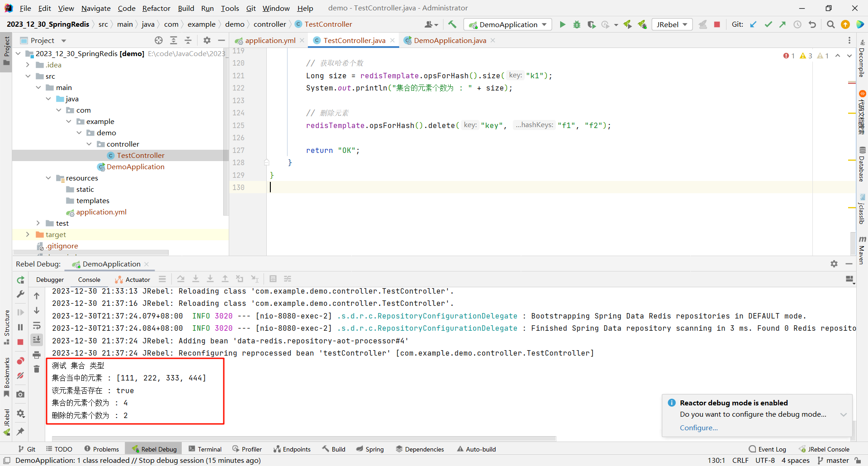
Task: Expand the test folder
Action: pyautogui.click(x=38, y=223)
